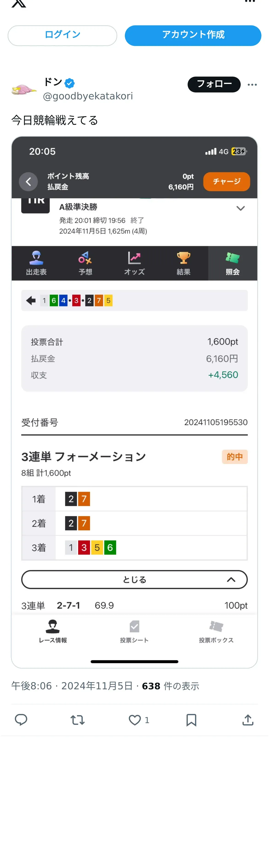Click the like count number
This screenshot has height=868, width=269.
coord(147,720)
